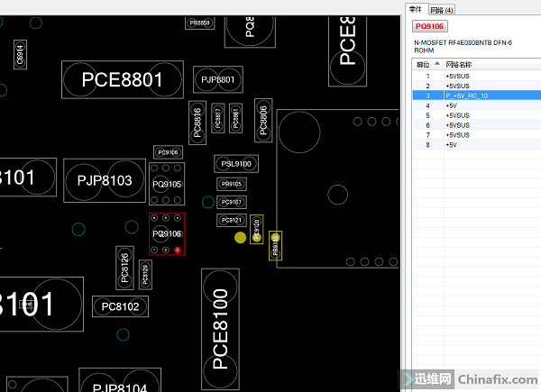Select the PCE8100 capacitor component

click(219, 329)
